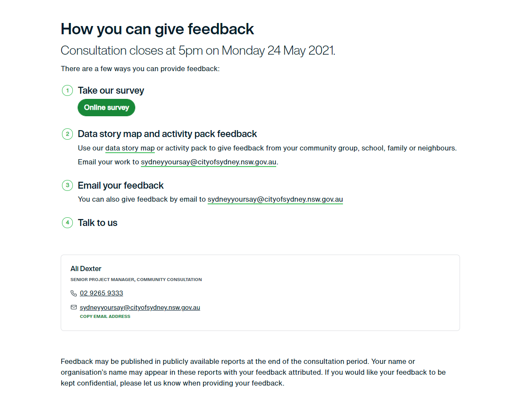Open the email link under Email your feedback
Screen dimensions: 532x409
tap(275, 200)
